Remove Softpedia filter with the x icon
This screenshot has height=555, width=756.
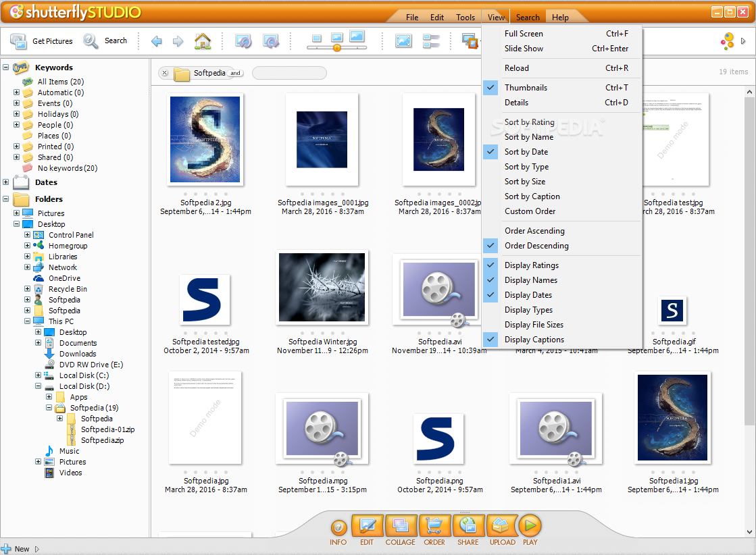165,73
